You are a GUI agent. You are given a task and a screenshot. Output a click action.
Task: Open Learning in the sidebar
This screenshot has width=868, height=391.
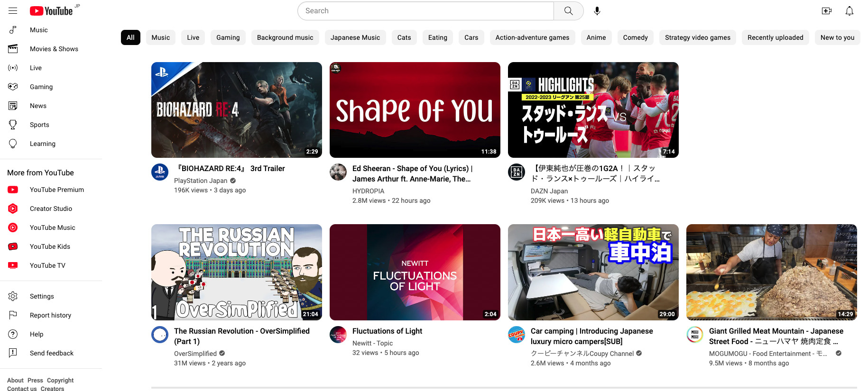point(51,144)
